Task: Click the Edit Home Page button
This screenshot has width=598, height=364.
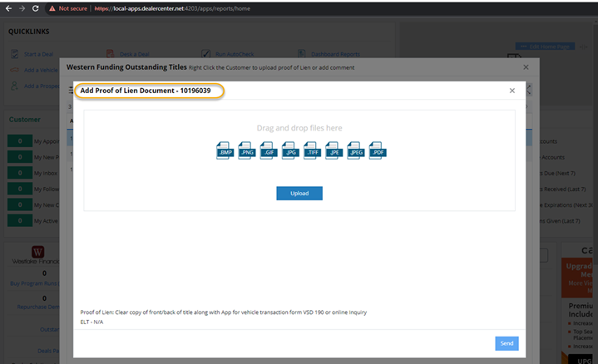Action: coord(546,47)
